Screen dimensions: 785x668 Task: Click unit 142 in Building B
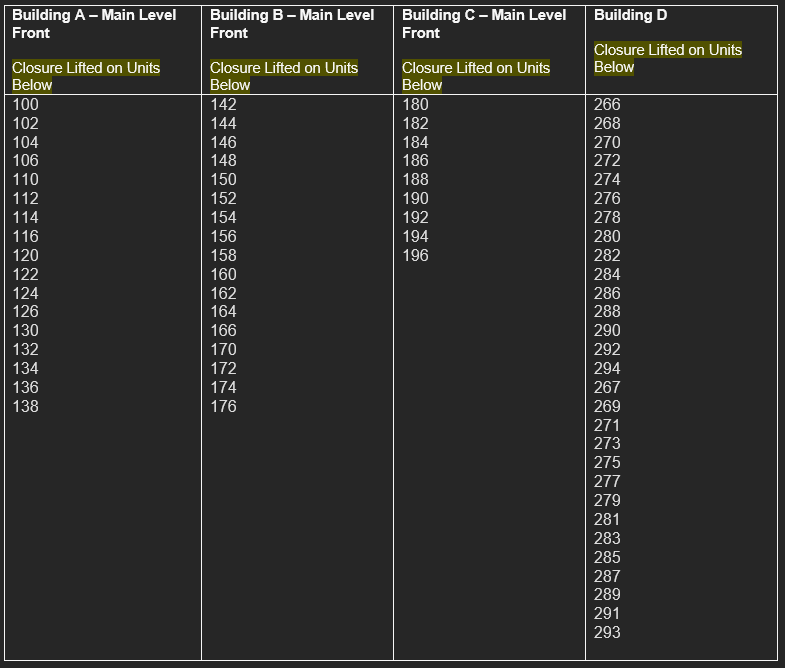(223, 104)
